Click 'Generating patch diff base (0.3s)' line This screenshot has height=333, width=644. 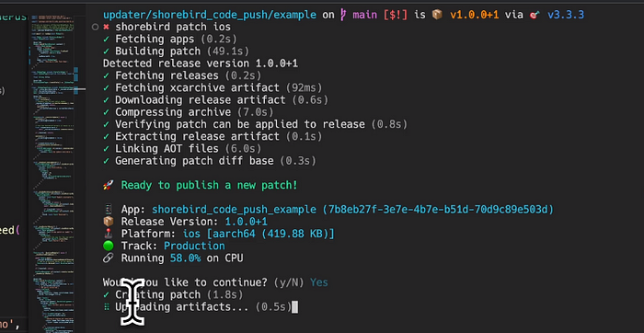(x=210, y=161)
